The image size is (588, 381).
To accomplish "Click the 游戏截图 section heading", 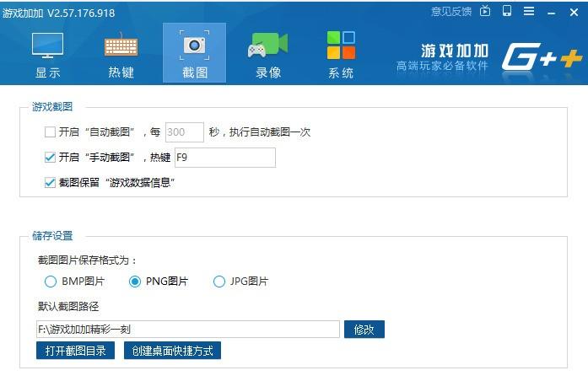I will click(x=52, y=107).
